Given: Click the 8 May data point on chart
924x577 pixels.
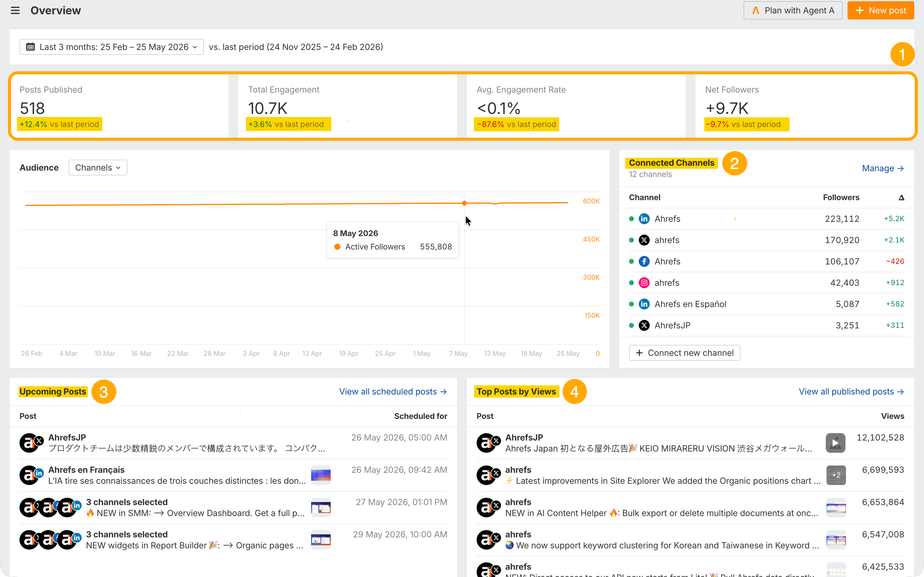Looking at the screenshot, I should [x=464, y=203].
